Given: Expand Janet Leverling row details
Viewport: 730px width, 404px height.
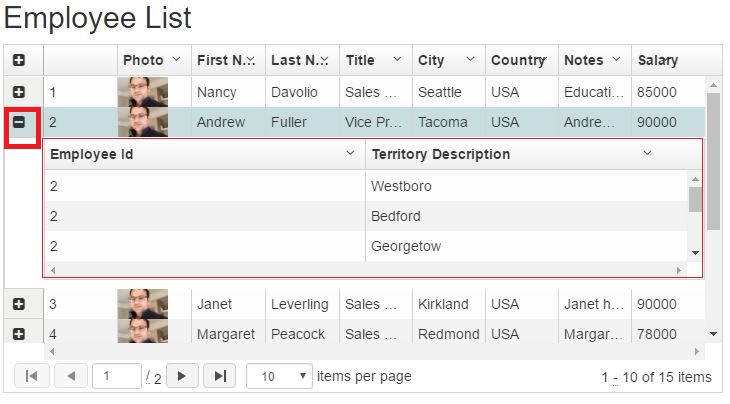Looking at the screenshot, I should click(x=19, y=304).
